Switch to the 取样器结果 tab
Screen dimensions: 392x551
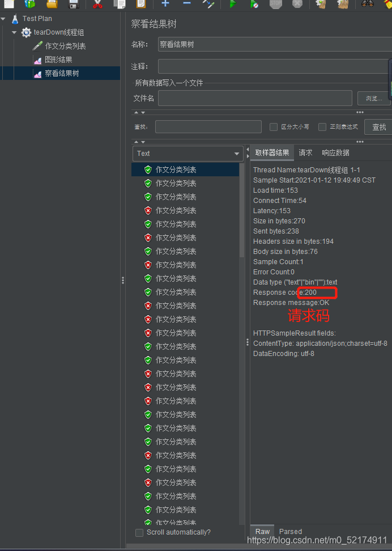coord(272,153)
